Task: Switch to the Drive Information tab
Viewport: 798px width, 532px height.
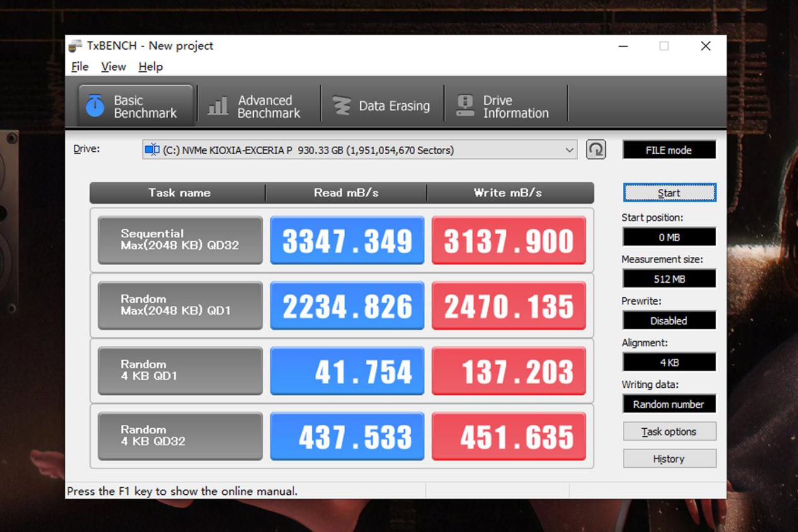Action: pos(506,105)
